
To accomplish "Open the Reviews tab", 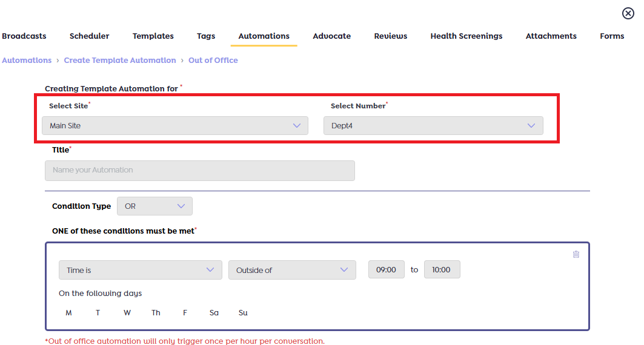I will [390, 36].
